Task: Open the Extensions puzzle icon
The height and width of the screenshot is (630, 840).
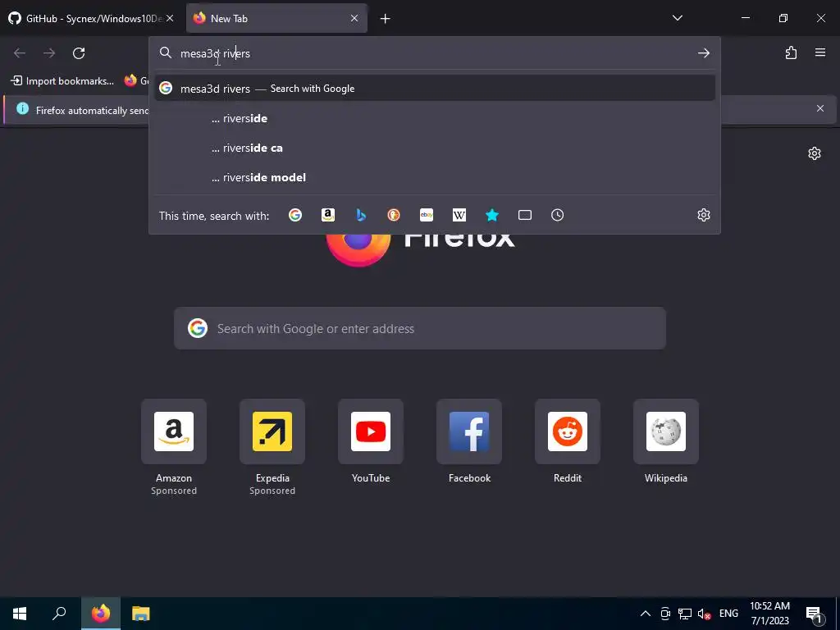Action: (791, 52)
